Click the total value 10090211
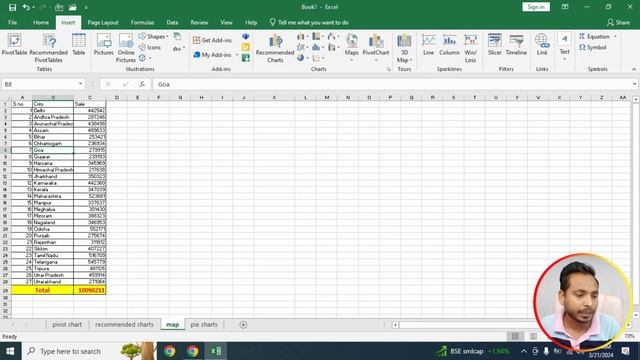 (x=90, y=290)
